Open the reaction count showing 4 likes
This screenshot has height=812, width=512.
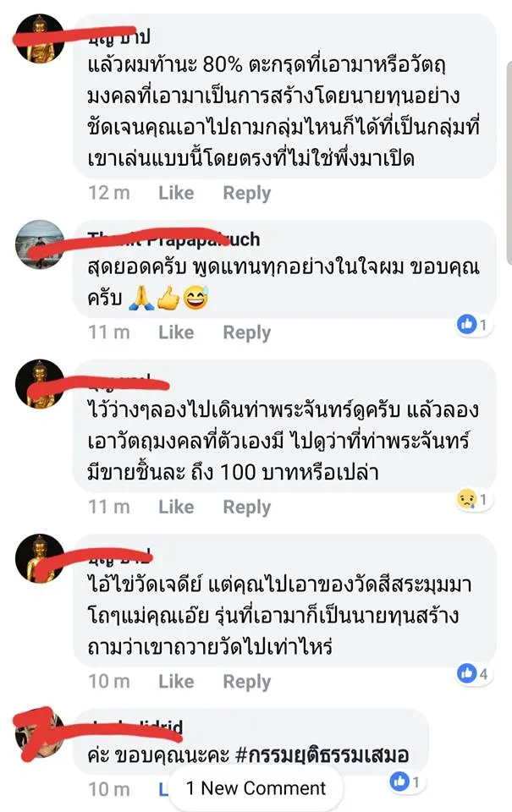coord(474,674)
